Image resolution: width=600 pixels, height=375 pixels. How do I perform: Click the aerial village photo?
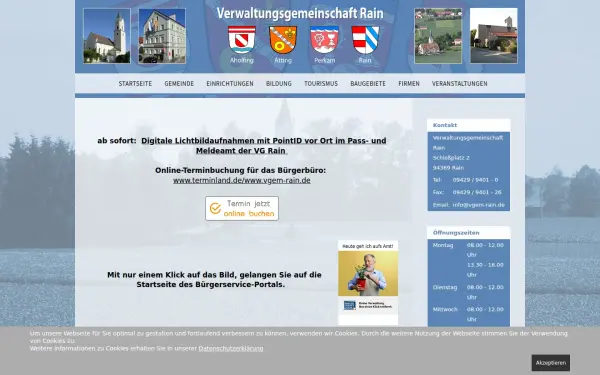tap(438, 36)
